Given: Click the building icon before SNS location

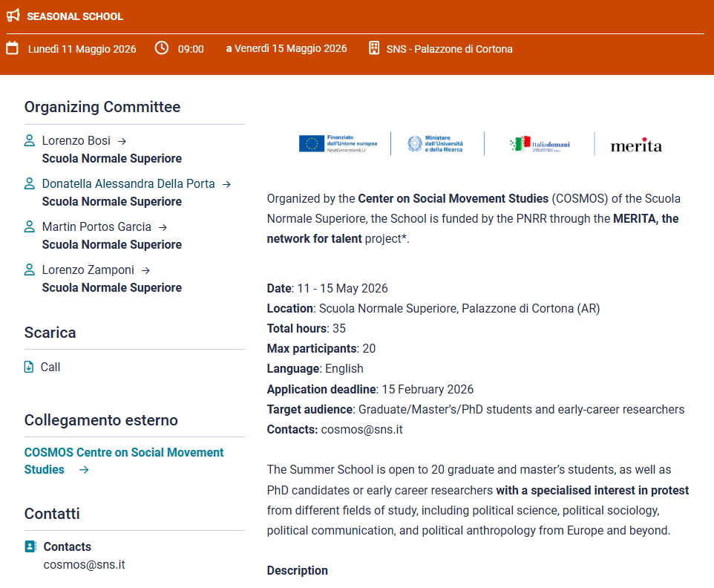Looking at the screenshot, I should (374, 49).
